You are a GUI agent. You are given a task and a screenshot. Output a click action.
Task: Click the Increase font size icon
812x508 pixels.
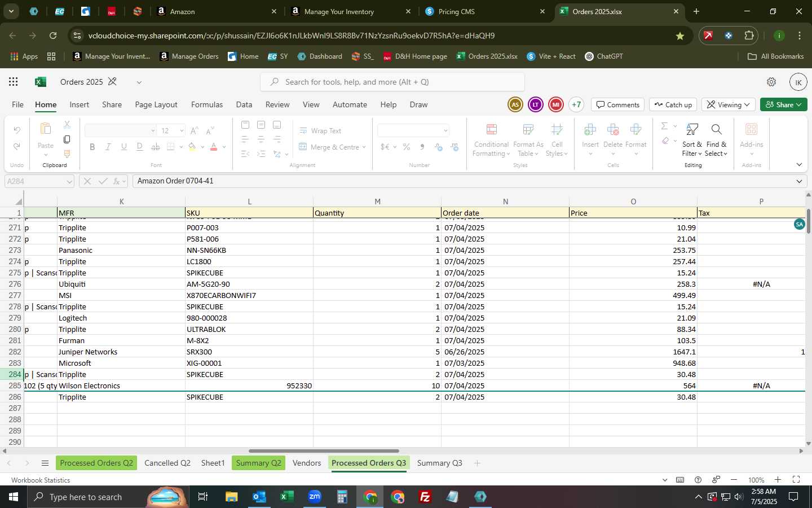(x=195, y=130)
